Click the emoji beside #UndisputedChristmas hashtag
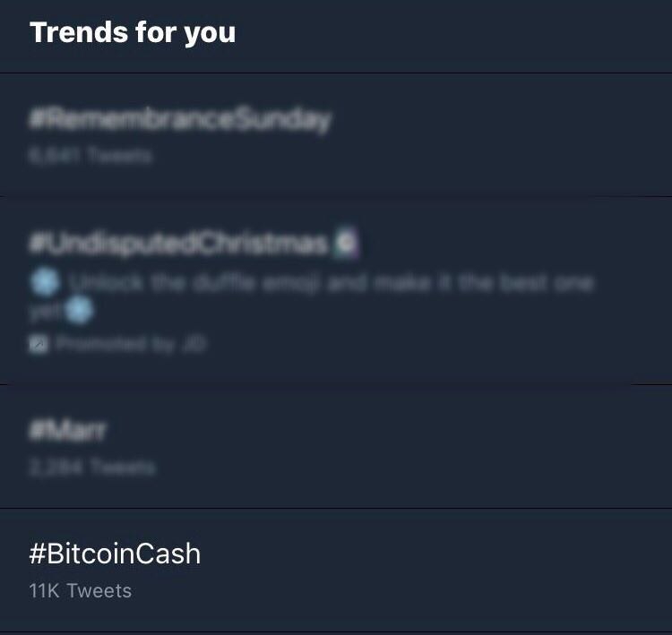The image size is (672, 635). [346, 243]
